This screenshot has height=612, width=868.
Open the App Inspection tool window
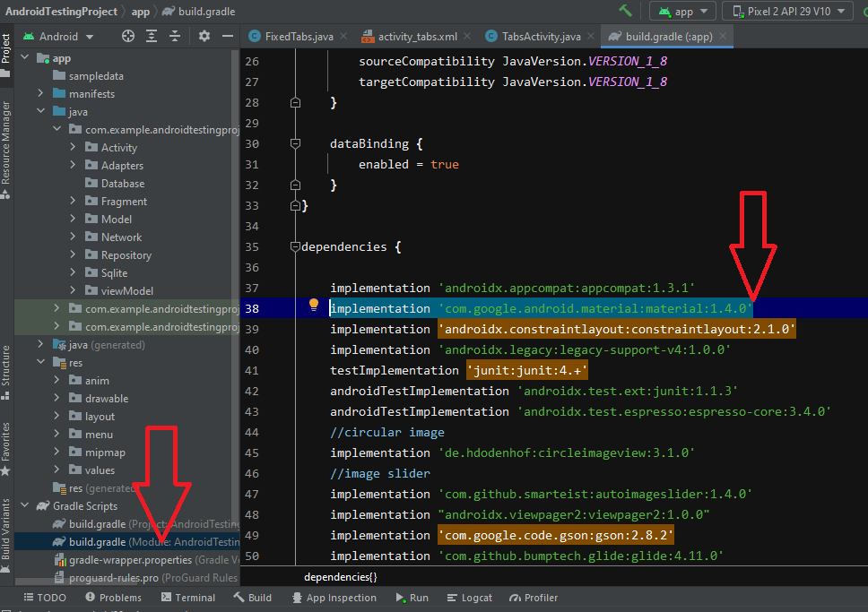point(334,598)
